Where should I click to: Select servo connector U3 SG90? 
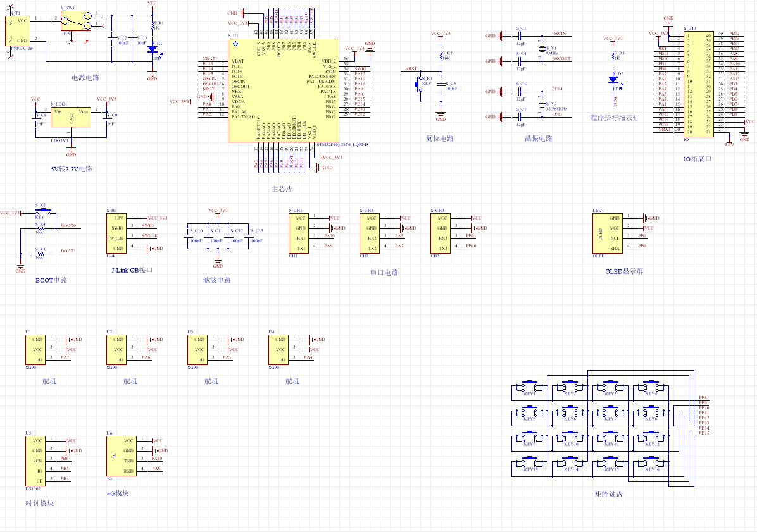[x=197, y=350]
